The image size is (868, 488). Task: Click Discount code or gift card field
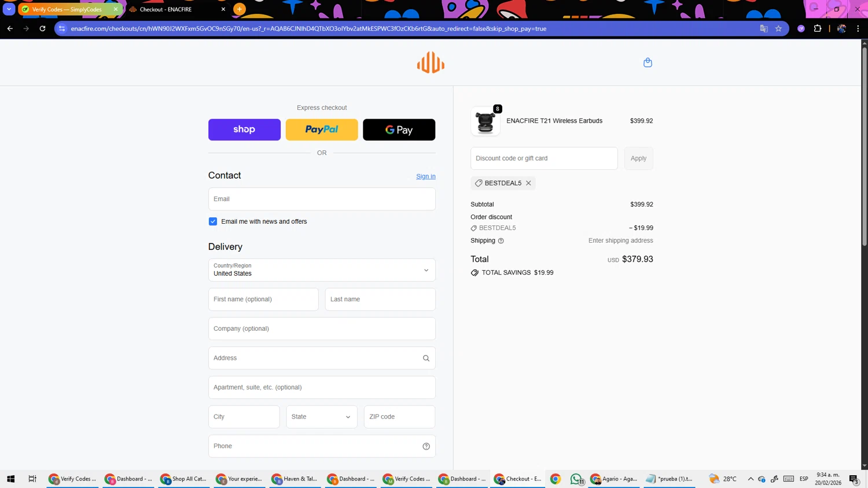[x=544, y=158]
